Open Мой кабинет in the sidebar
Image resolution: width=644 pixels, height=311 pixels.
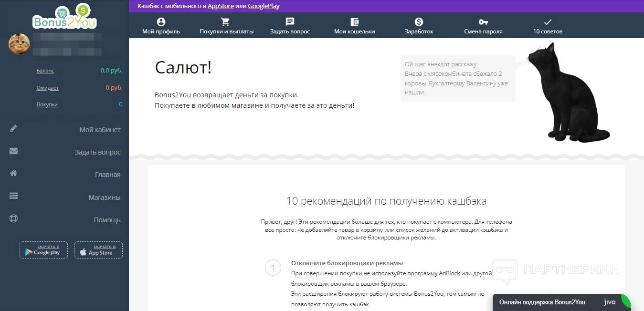coord(100,130)
